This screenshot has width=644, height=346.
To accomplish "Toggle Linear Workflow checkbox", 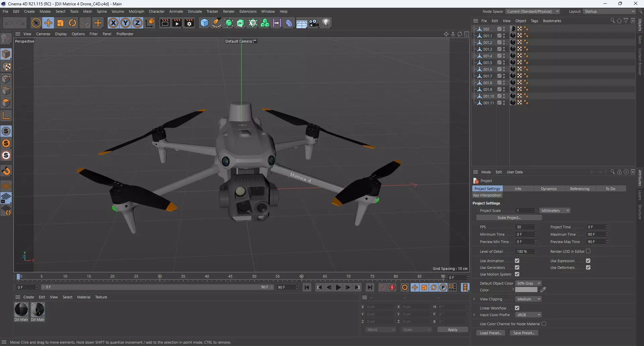I will [x=517, y=308].
